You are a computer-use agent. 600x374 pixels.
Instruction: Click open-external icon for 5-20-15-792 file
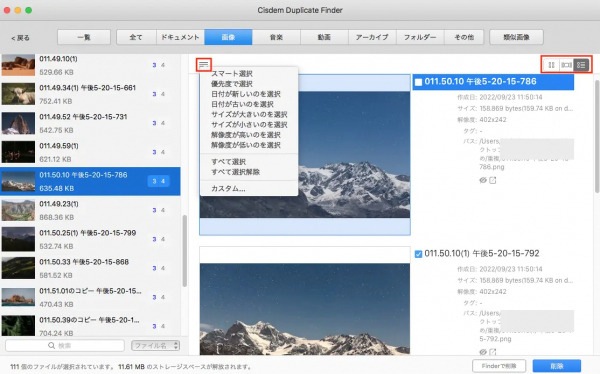pyautogui.click(x=493, y=351)
